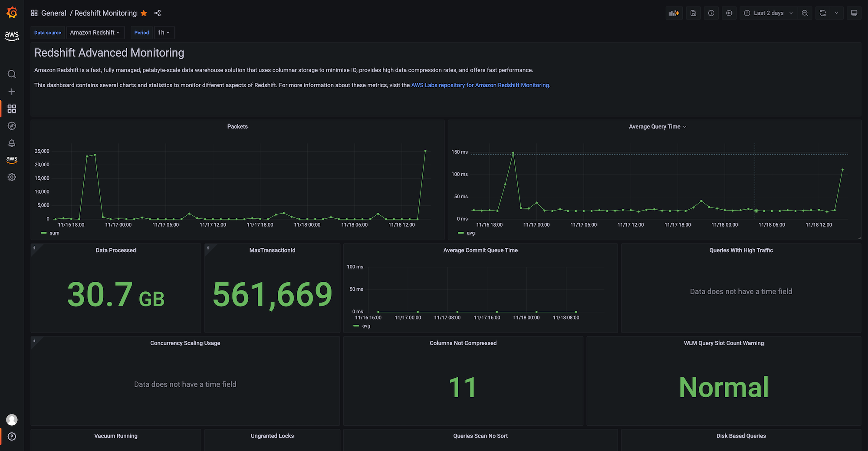Click the Packets peak point at chart end
This screenshot has height=451, width=868.
[425, 151]
